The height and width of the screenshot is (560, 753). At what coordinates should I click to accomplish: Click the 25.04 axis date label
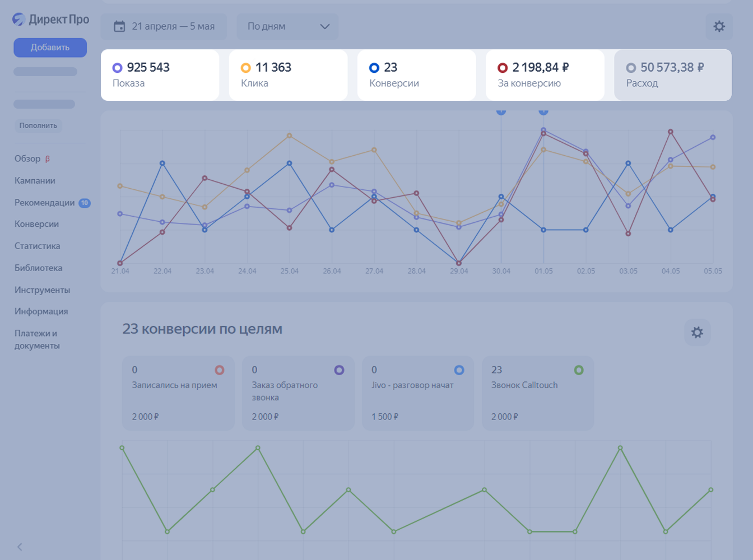(289, 271)
